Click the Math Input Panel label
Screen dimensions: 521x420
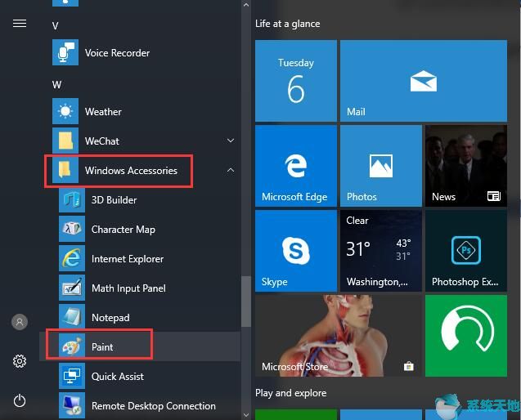coord(128,288)
